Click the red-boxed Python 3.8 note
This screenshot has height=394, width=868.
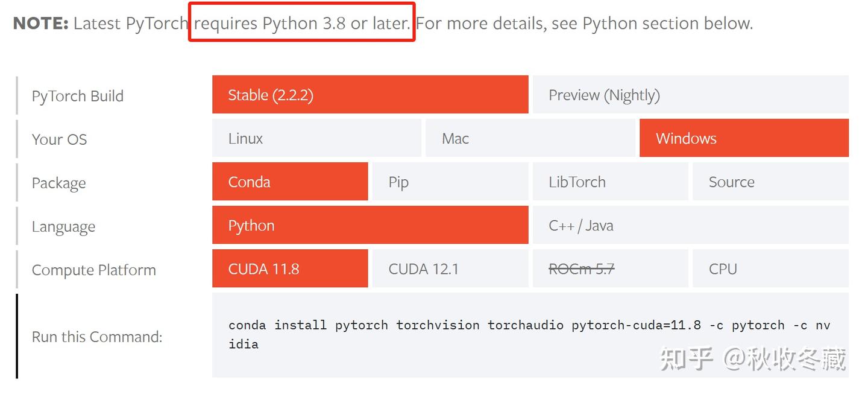301,24
